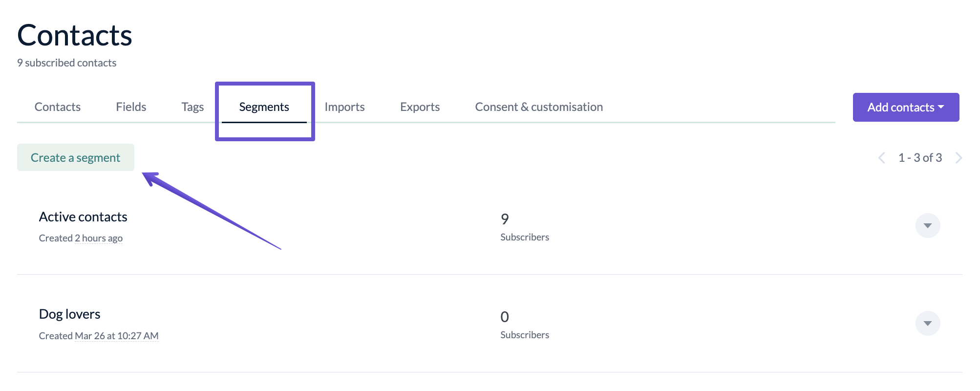
Task: Click the 0 Subscribers count
Action: coord(525,325)
